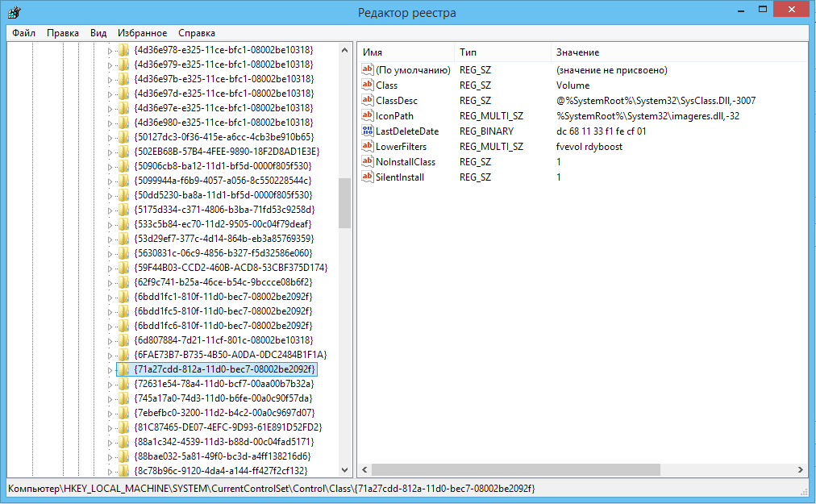Click the values pane horizontal scrollbar thumb
Image resolution: width=816 pixels, height=504 pixels.
[x=516, y=469]
